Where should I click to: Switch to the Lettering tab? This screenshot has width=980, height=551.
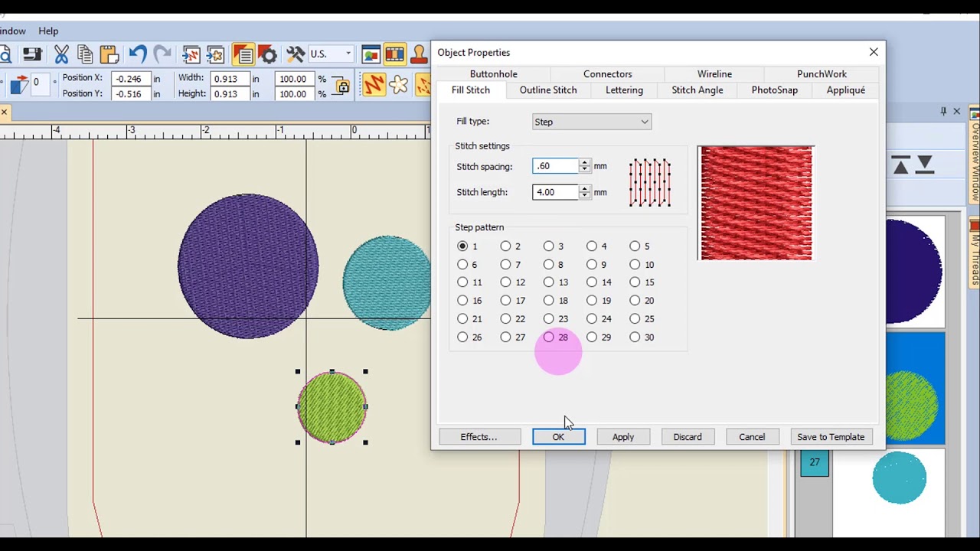(624, 90)
